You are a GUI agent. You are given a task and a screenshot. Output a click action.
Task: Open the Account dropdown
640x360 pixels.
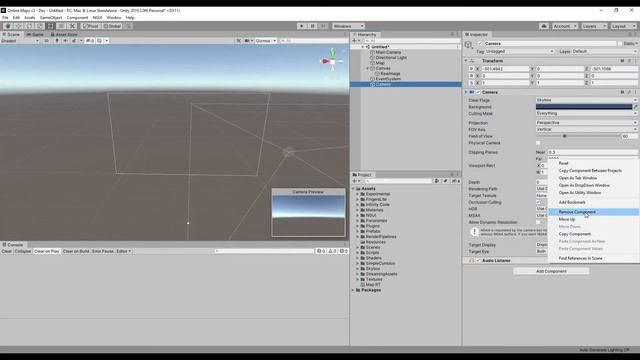(x=564, y=26)
